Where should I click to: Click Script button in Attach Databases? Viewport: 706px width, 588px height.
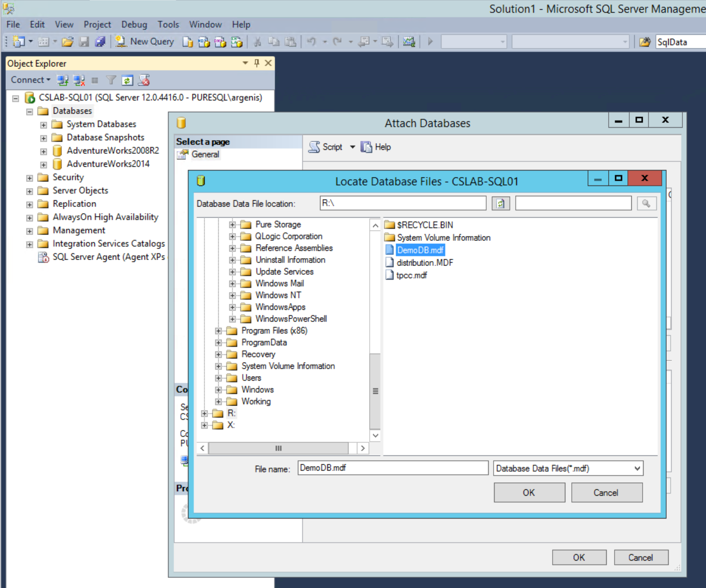(325, 147)
